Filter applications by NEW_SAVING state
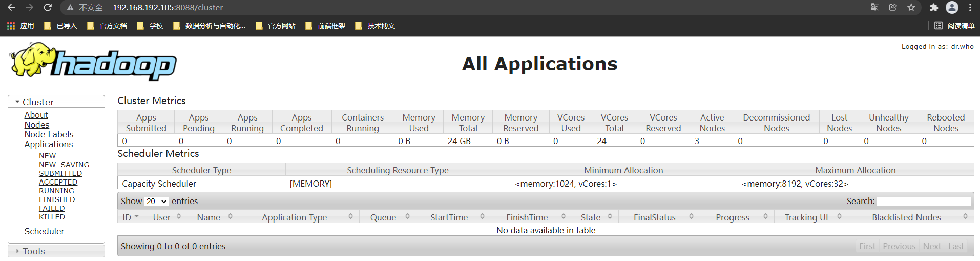The width and height of the screenshot is (980, 261). [64, 165]
